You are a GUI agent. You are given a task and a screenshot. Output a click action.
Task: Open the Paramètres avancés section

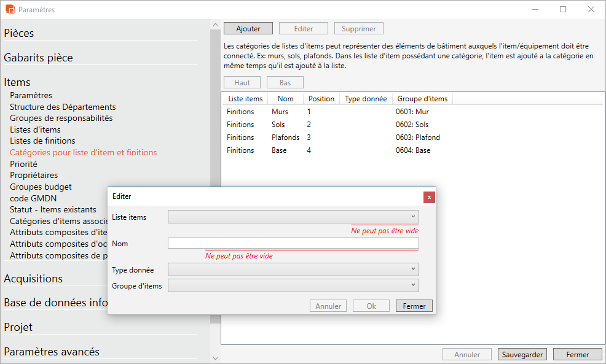point(52,352)
